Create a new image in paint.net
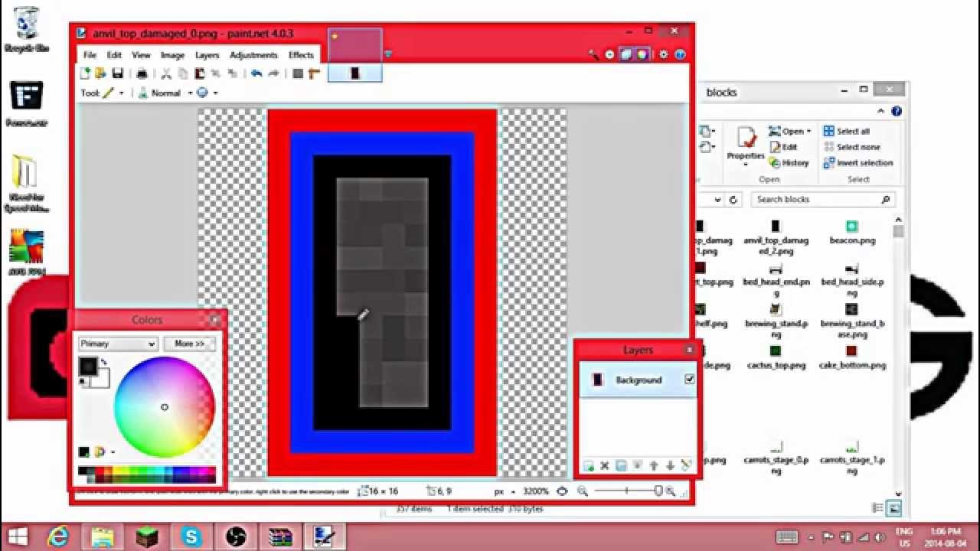This screenshot has height=551, width=980. [x=86, y=73]
